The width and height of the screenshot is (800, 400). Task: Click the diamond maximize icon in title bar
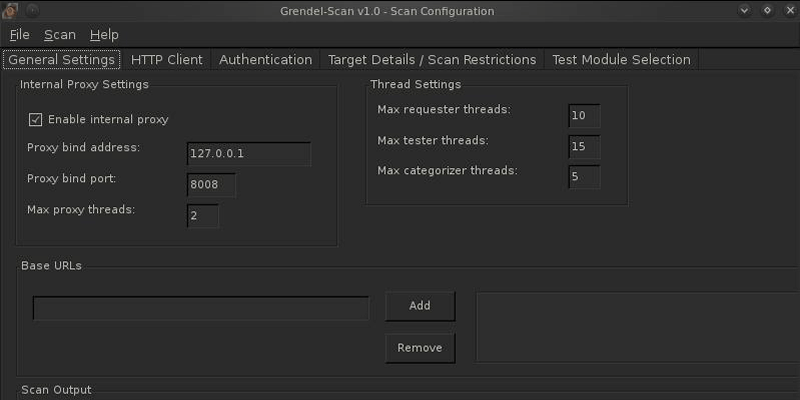pos(767,10)
